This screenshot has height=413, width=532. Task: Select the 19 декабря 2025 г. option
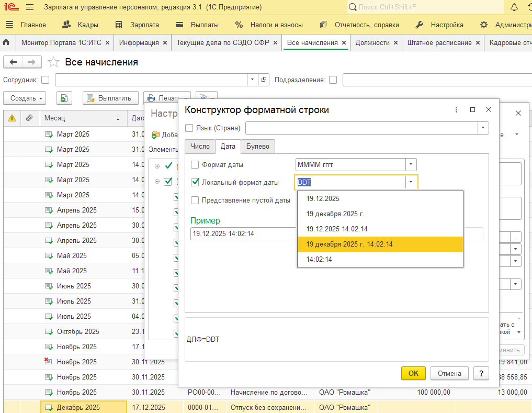point(335,214)
